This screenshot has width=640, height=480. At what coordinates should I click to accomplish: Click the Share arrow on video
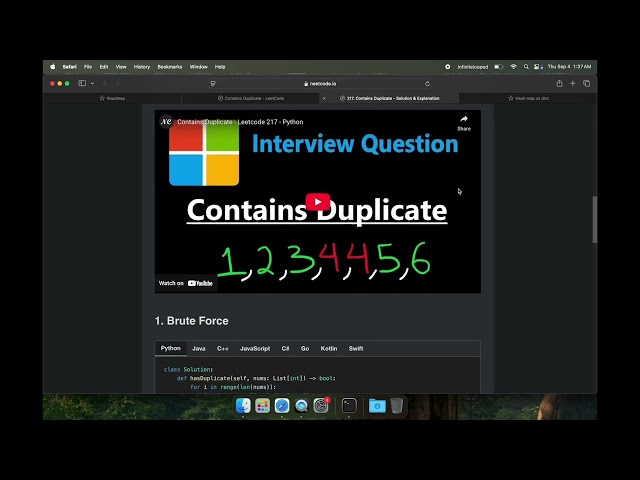pyautogui.click(x=464, y=122)
